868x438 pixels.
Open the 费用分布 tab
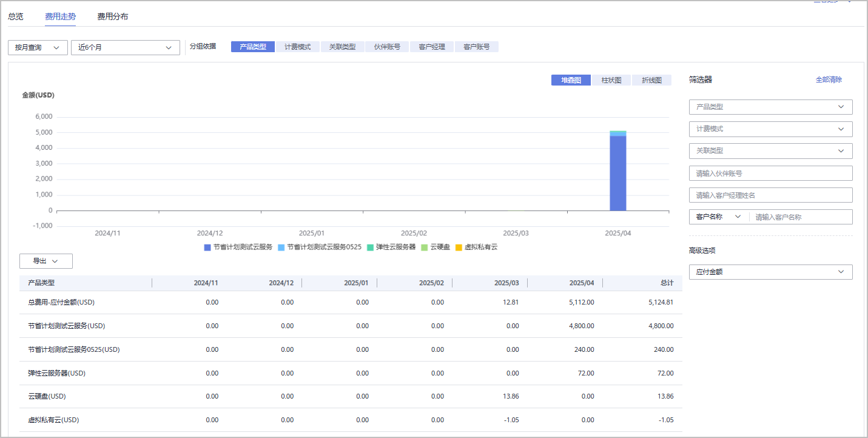112,16
